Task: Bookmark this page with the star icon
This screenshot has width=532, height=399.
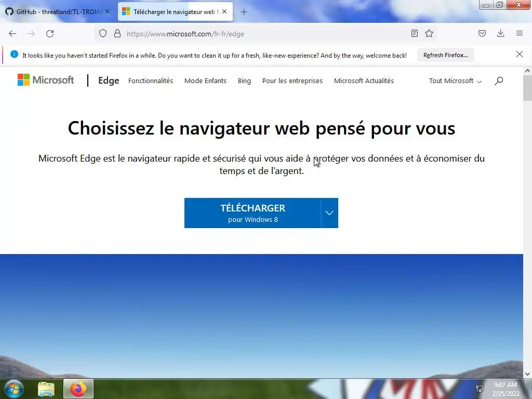Action: 429,33
